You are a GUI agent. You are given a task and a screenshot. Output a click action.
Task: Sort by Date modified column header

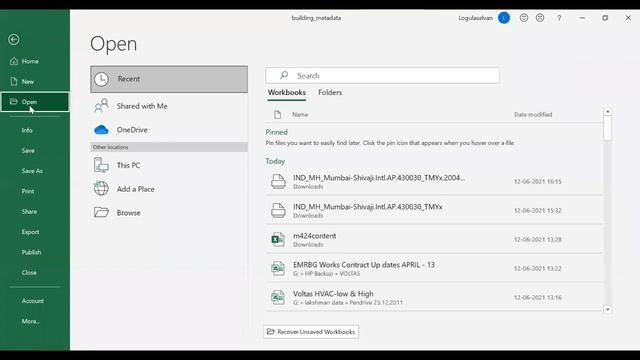click(x=533, y=115)
